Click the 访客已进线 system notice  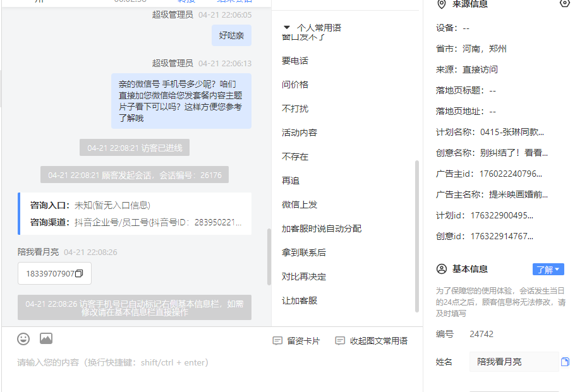pyautogui.click(x=135, y=148)
